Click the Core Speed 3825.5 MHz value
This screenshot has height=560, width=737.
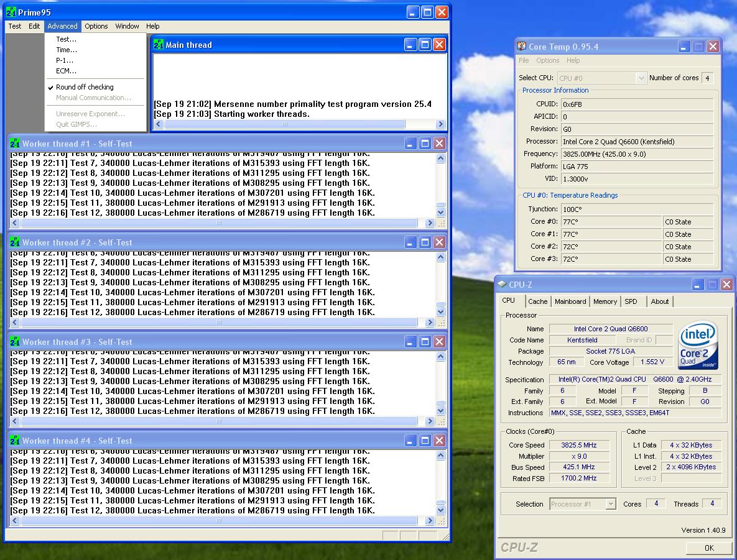click(579, 445)
